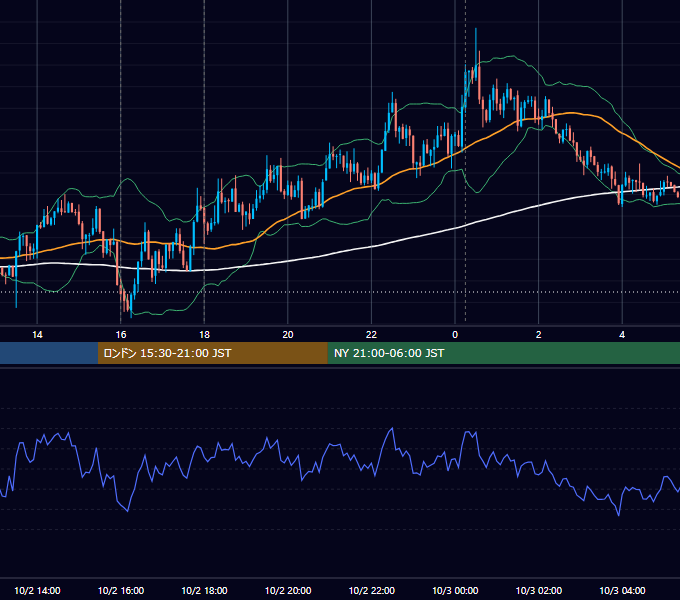Click the '0' hour label on price chart axis
Viewport: 680px width, 600px height.
455,335
